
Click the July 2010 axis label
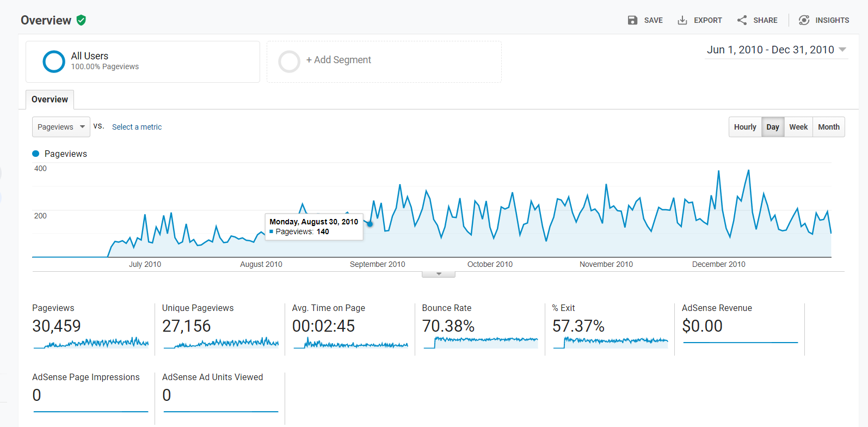[x=145, y=264]
